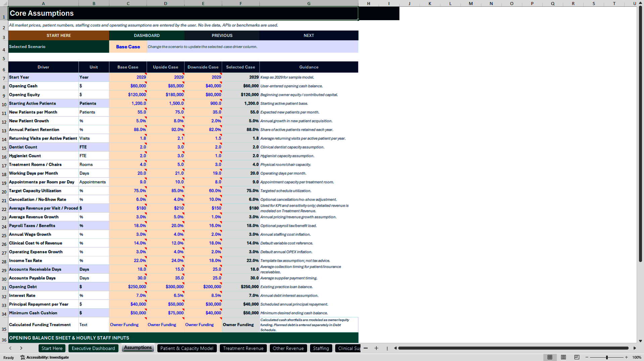Image resolution: width=644 pixels, height=361 pixels.
Task: Switch to Normal view icon in status bar
Action: click(x=550, y=357)
